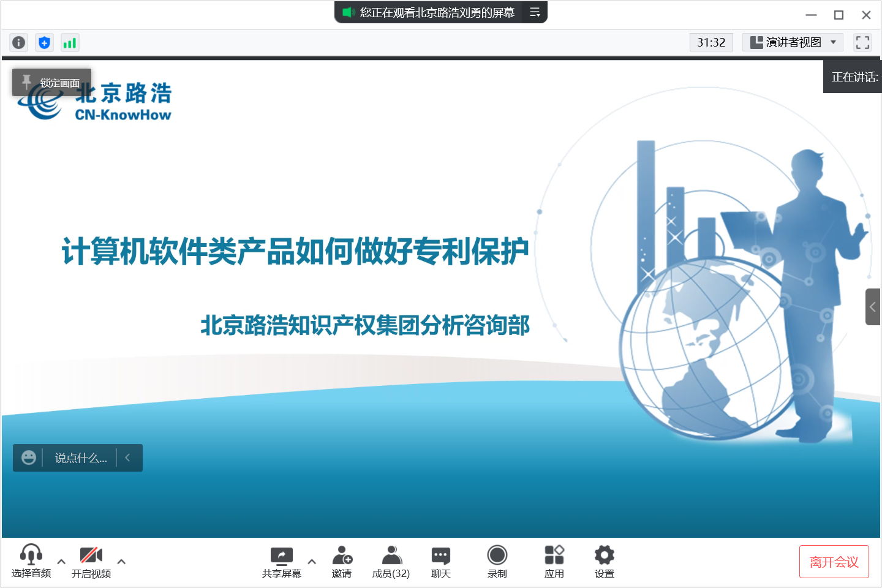
Task: Start recording with 录制
Action: tap(497, 561)
